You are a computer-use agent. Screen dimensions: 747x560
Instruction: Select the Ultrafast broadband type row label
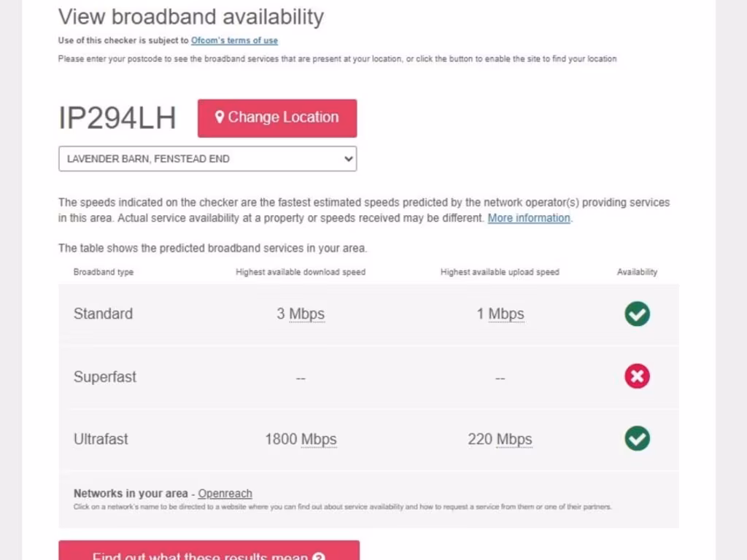click(101, 440)
